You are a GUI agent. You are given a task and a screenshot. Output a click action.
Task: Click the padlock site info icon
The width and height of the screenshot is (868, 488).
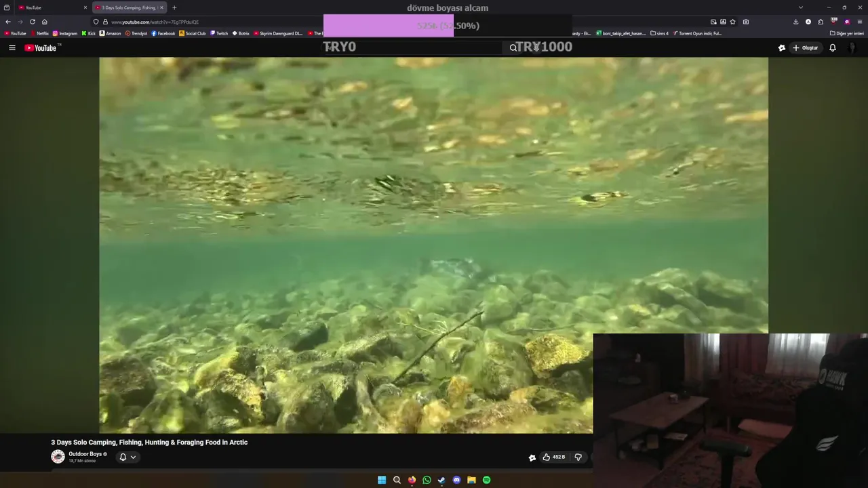(104, 22)
